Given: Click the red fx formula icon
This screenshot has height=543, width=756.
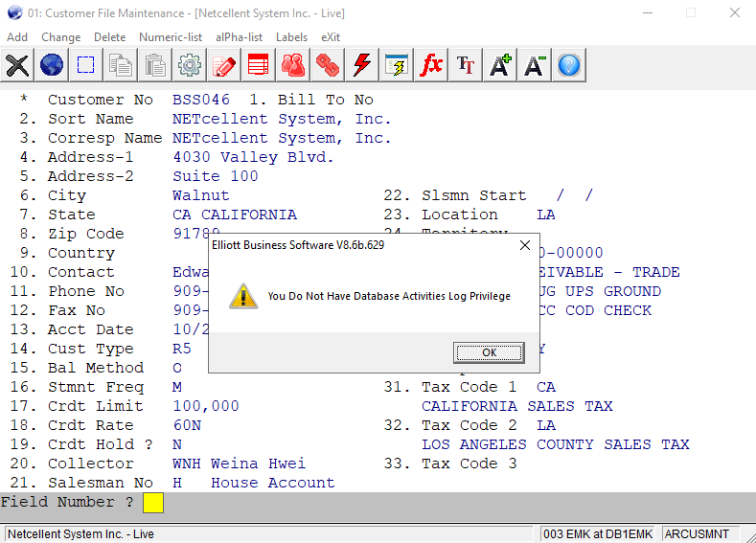Looking at the screenshot, I should click(x=430, y=65).
